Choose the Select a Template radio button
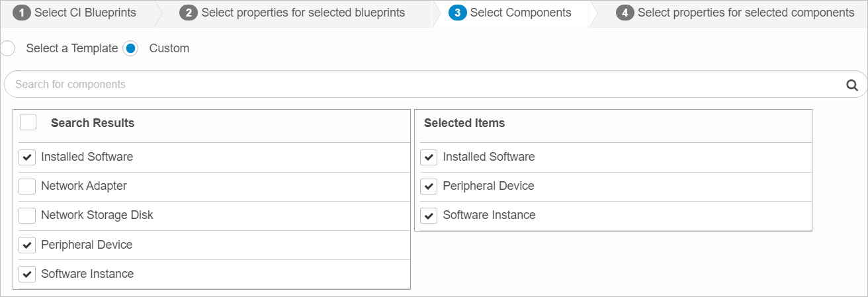The image size is (868, 297). (x=8, y=48)
